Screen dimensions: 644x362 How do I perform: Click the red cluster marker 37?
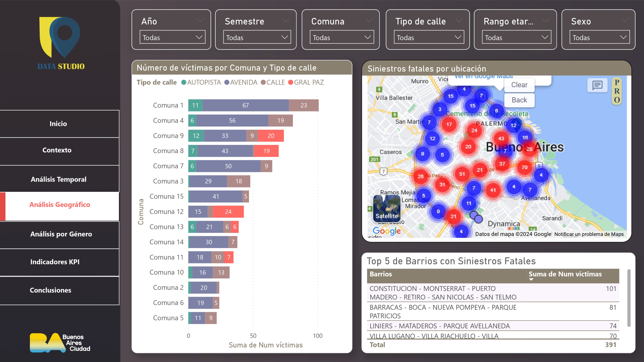coord(502,164)
